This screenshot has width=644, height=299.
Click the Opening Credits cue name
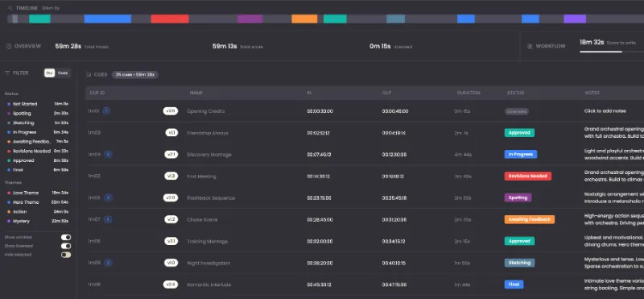(206, 111)
